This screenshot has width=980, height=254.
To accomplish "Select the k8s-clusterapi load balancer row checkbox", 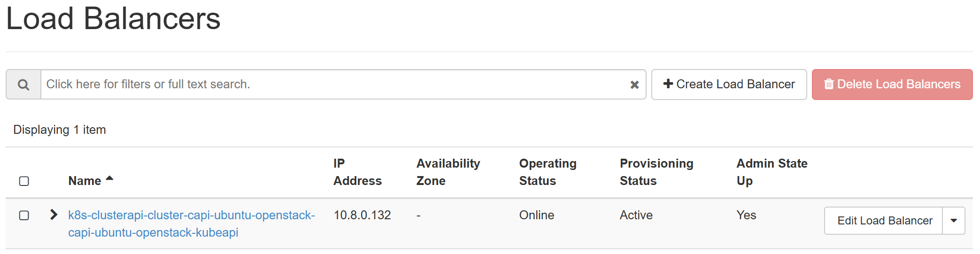I will (24, 216).
